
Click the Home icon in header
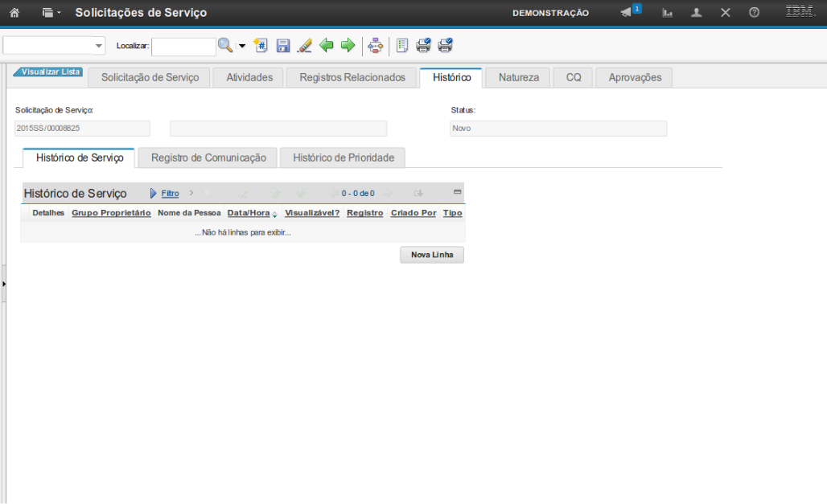click(14, 13)
